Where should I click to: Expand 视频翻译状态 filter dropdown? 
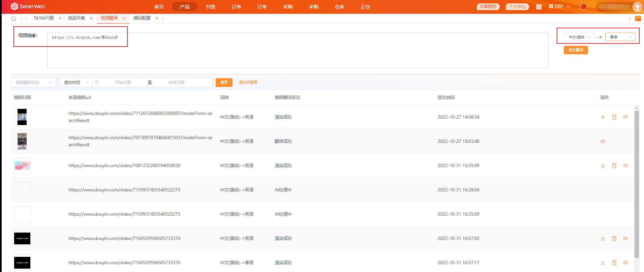tap(33, 82)
